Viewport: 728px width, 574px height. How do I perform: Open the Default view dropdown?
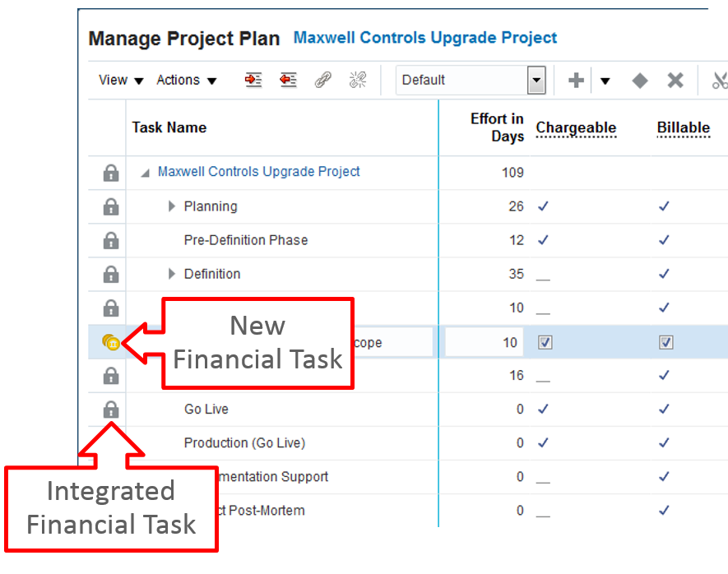(536, 81)
